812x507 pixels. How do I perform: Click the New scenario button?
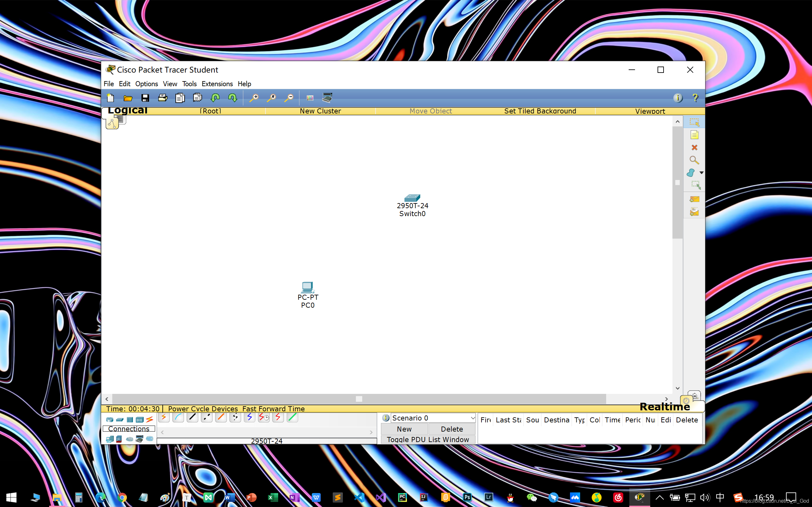click(404, 429)
